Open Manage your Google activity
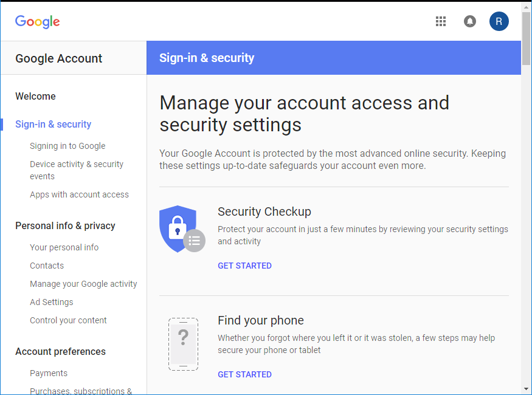Image resolution: width=532 pixels, height=395 pixels. [x=83, y=284]
